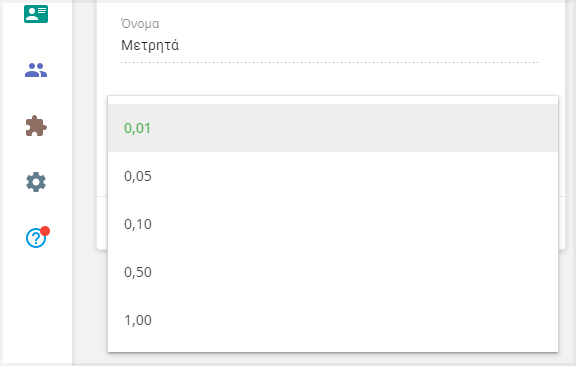Open the teal ID card sidebar icon
The image size is (576, 366).
[x=36, y=14]
